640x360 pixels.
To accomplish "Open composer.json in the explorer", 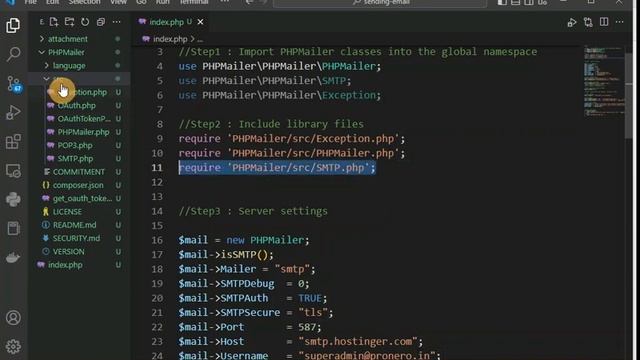I will [x=78, y=185].
